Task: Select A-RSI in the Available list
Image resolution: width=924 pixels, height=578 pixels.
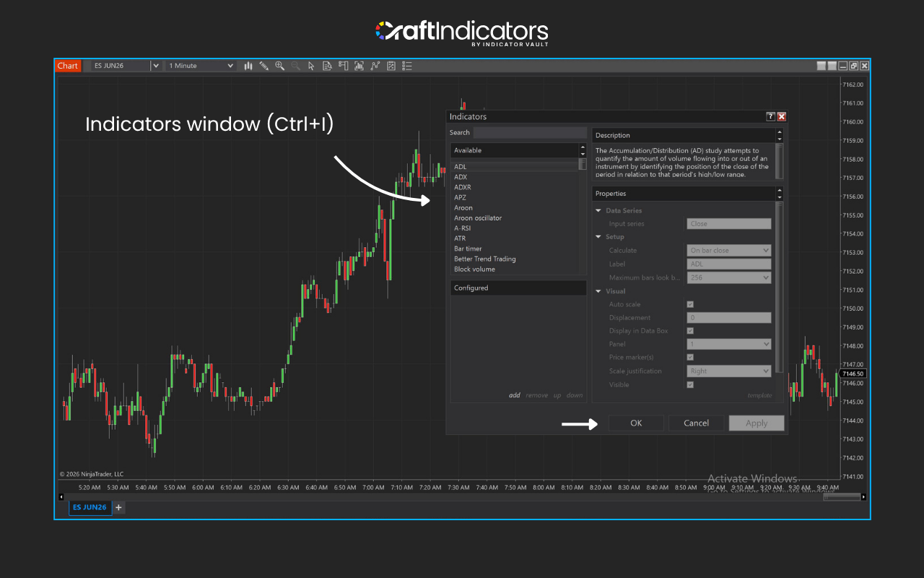Action: [x=515, y=228]
